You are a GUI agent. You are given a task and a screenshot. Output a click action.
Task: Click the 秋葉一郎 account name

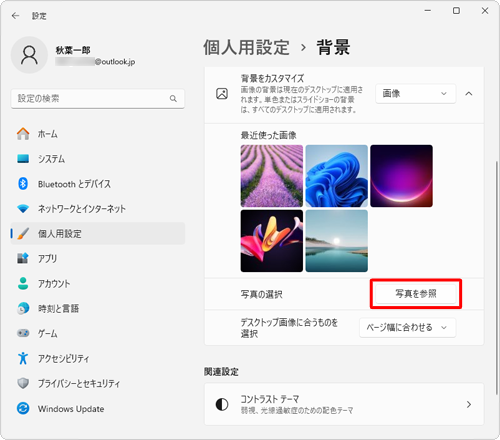click(x=73, y=50)
